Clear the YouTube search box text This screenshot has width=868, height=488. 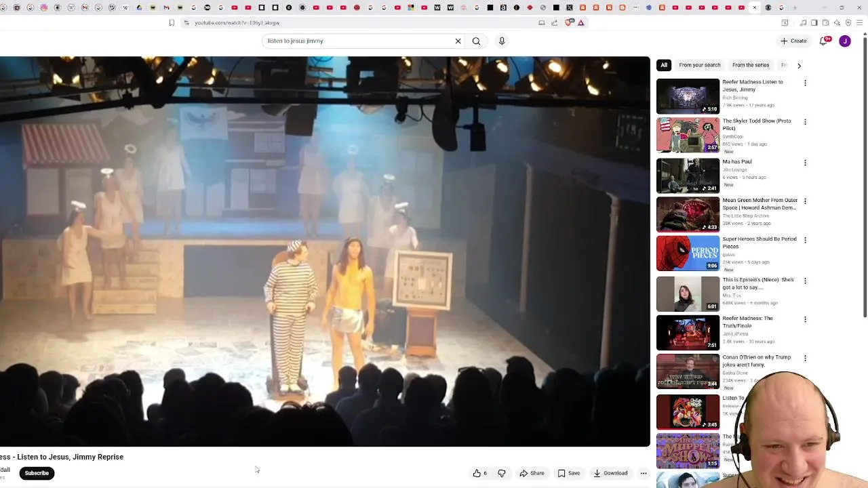click(x=458, y=41)
